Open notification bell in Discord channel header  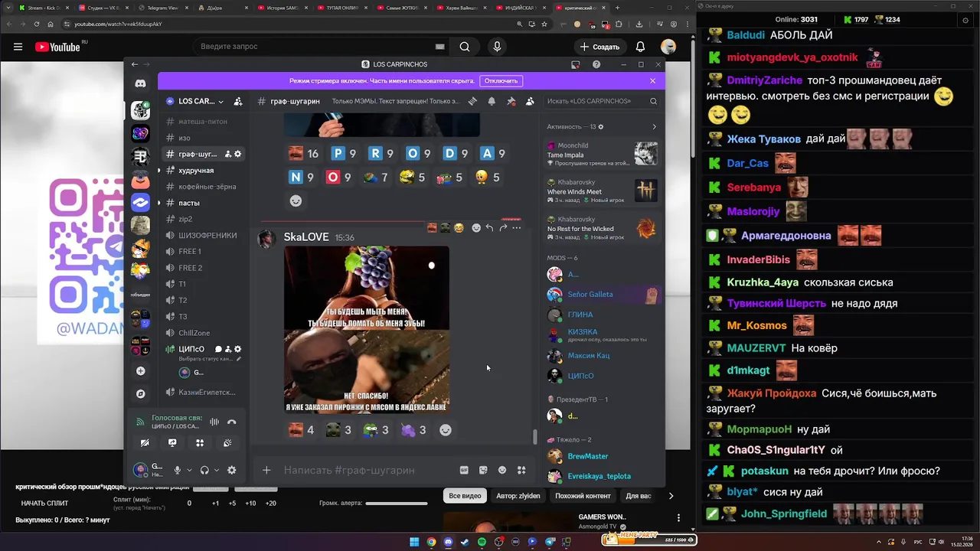click(492, 101)
